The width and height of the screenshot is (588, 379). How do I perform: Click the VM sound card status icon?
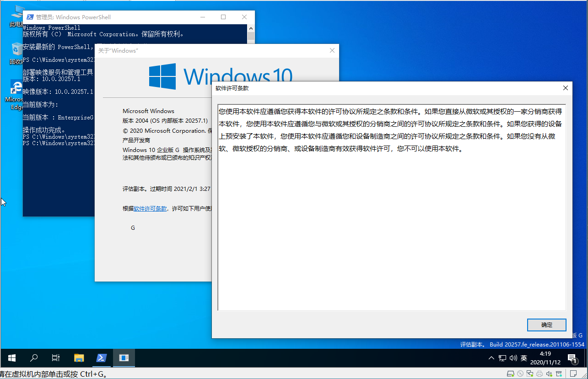550,374
